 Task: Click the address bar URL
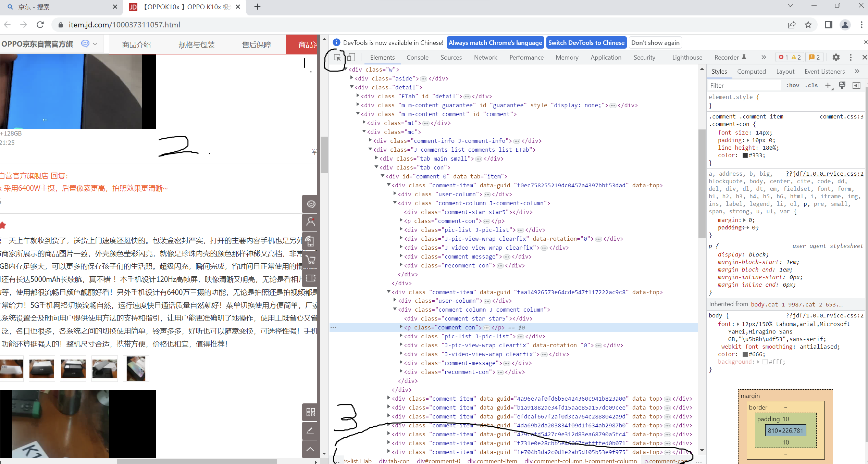pyautogui.click(x=124, y=25)
